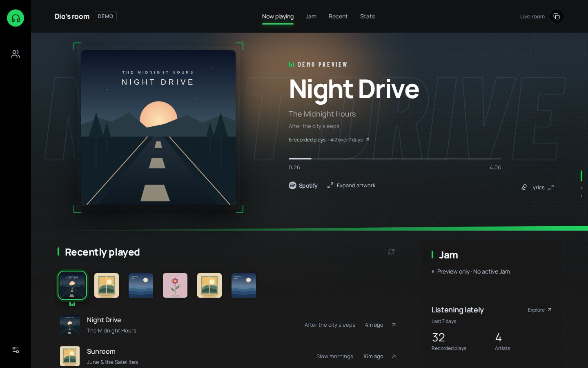The width and height of the screenshot is (588, 368).
Task: Click the Sunroom song title
Action: [x=101, y=351]
